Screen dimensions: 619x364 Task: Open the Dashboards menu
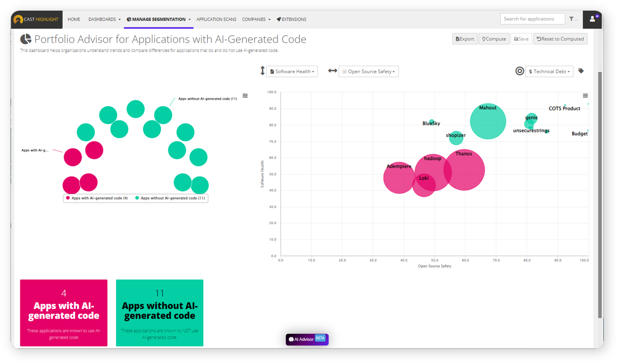coord(104,19)
